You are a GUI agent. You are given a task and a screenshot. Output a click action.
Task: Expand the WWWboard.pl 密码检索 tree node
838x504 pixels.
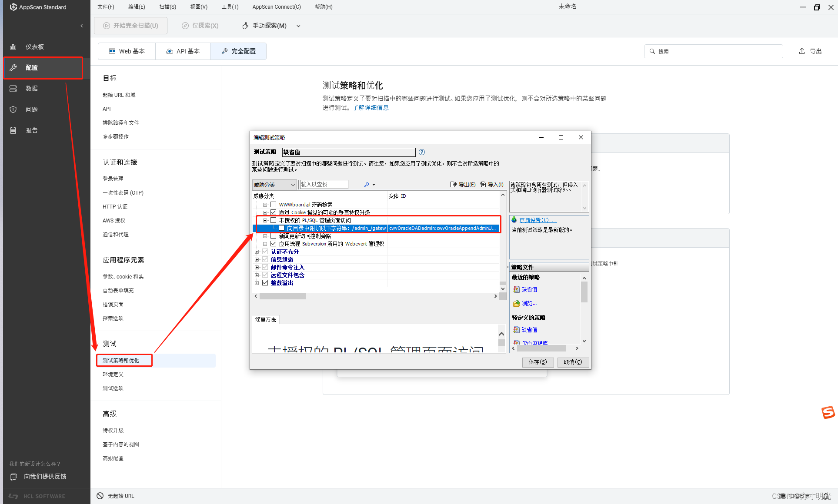click(265, 205)
